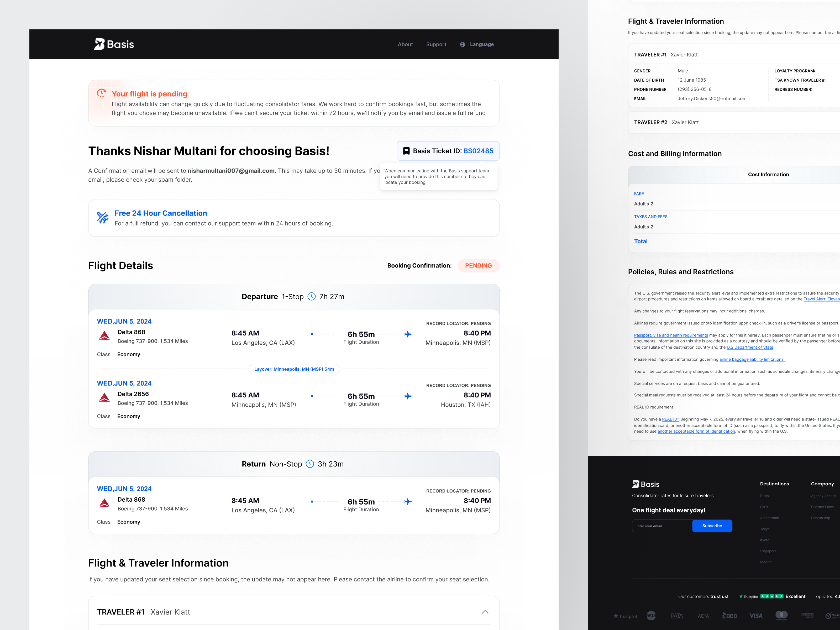Screen dimensions: 840x630
Task: Open the Singapore destination link
Action: tap(768, 551)
